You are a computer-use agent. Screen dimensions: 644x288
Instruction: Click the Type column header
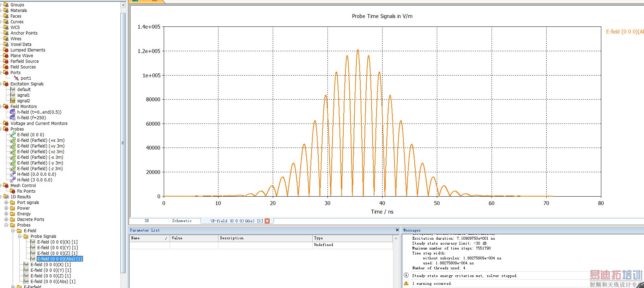point(353,238)
